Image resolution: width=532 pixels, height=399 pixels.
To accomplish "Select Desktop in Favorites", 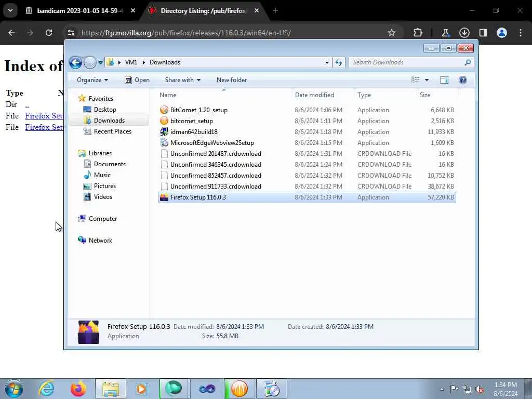I will [x=105, y=110].
